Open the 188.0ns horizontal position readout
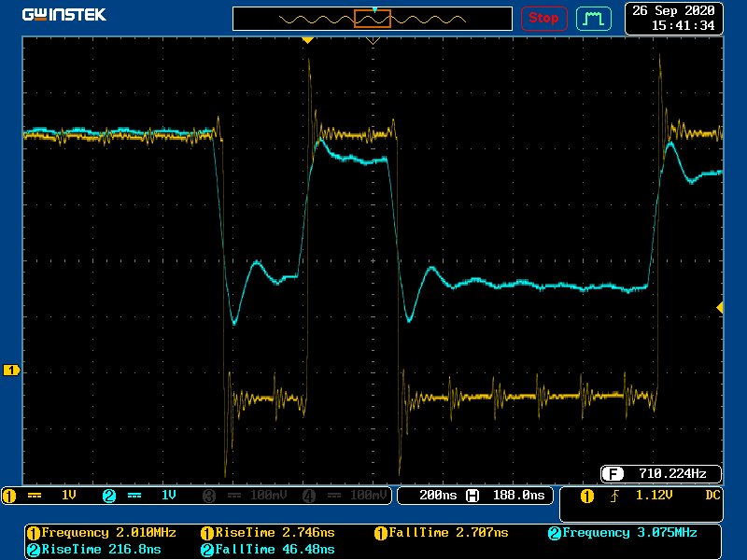Image resolution: width=747 pixels, height=560 pixels. [509, 496]
